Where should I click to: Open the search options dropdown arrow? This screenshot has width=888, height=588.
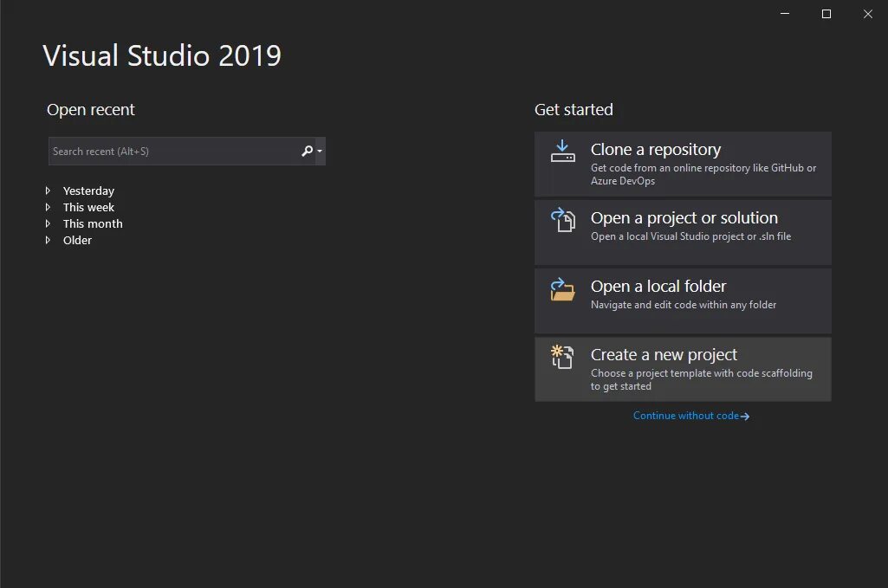tap(320, 151)
